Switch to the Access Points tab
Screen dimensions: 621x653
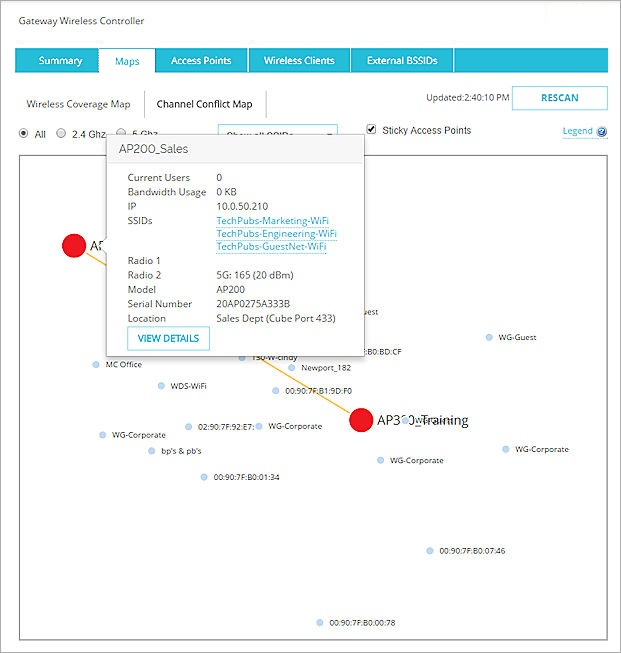point(201,61)
